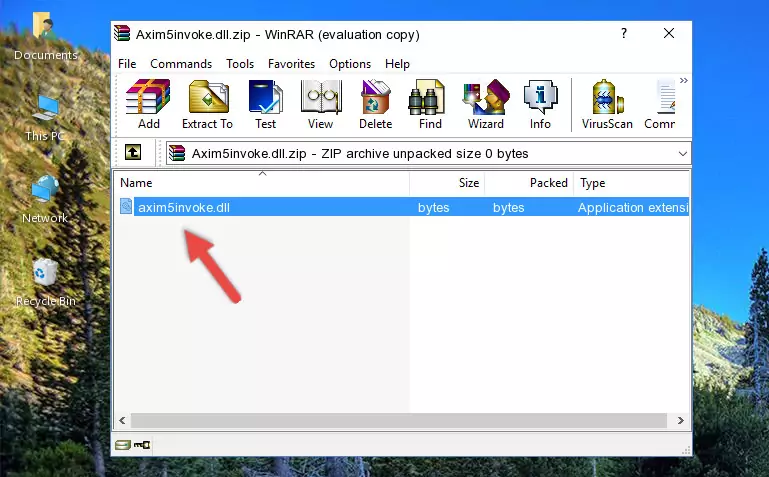This screenshot has height=477, width=769.
Task: Open the Help menu
Action: 397,64
